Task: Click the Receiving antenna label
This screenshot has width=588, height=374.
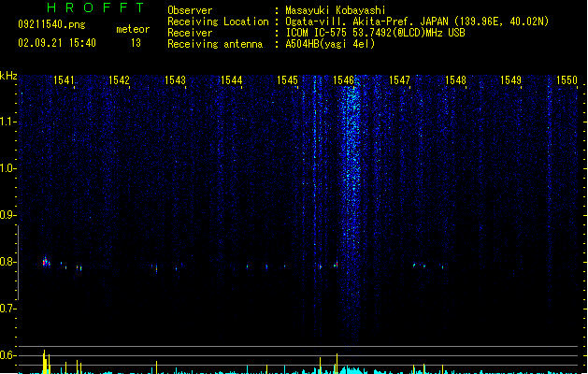Action: (x=215, y=44)
